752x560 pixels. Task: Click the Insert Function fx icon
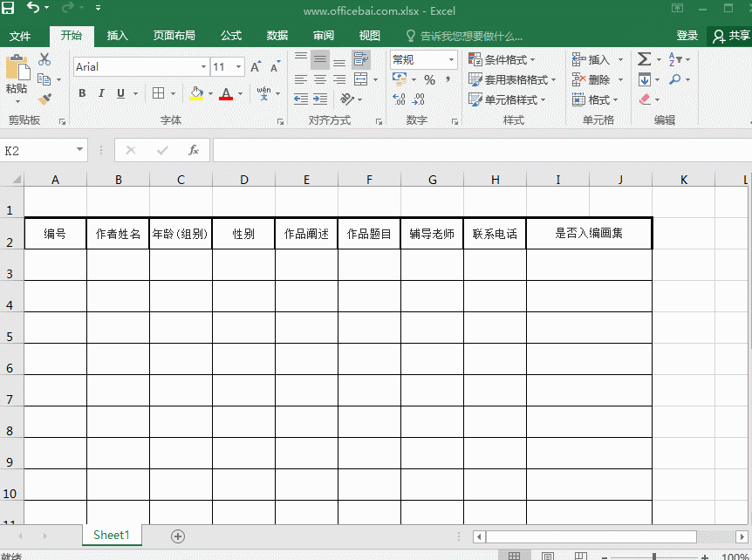click(x=194, y=150)
